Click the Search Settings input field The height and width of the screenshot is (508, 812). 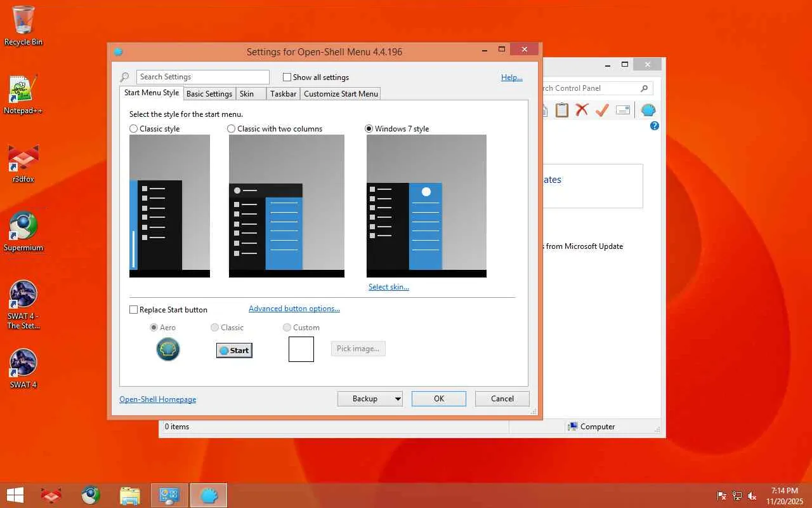click(203, 77)
